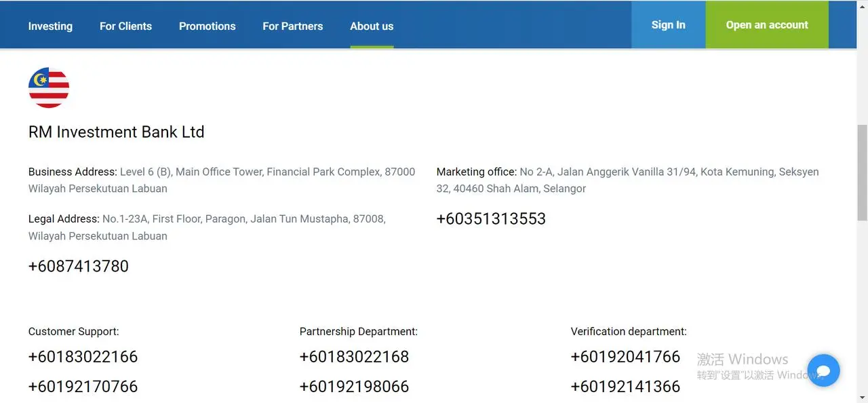Call verification department number +60192041766
Image resolution: width=868 pixels, height=403 pixels.
[x=625, y=356]
